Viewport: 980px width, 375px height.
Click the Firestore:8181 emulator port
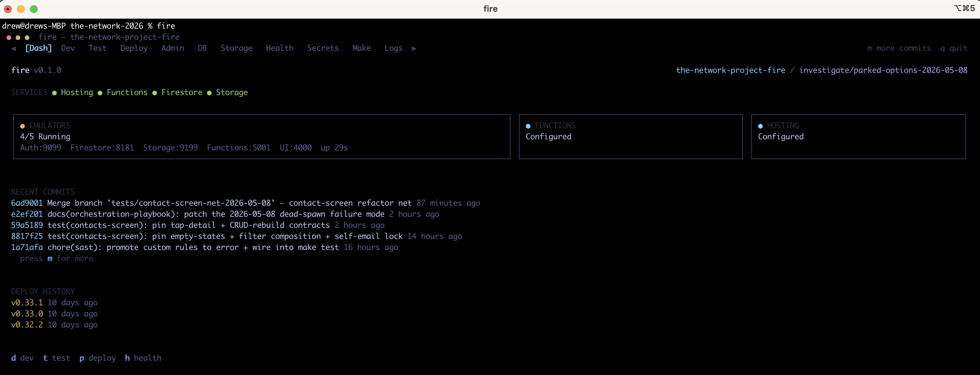pyautogui.click(x=102, y=147)
